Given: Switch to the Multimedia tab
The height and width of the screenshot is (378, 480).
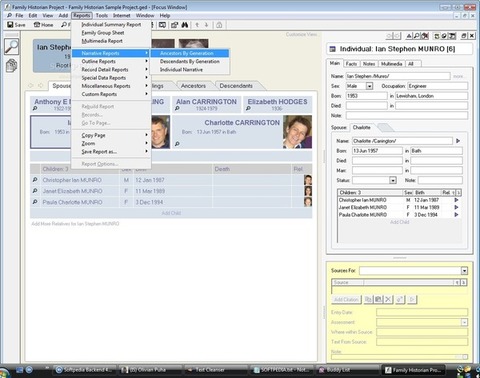Looking at the screenshot, I should pyautogui.click(x=392, y=64).
